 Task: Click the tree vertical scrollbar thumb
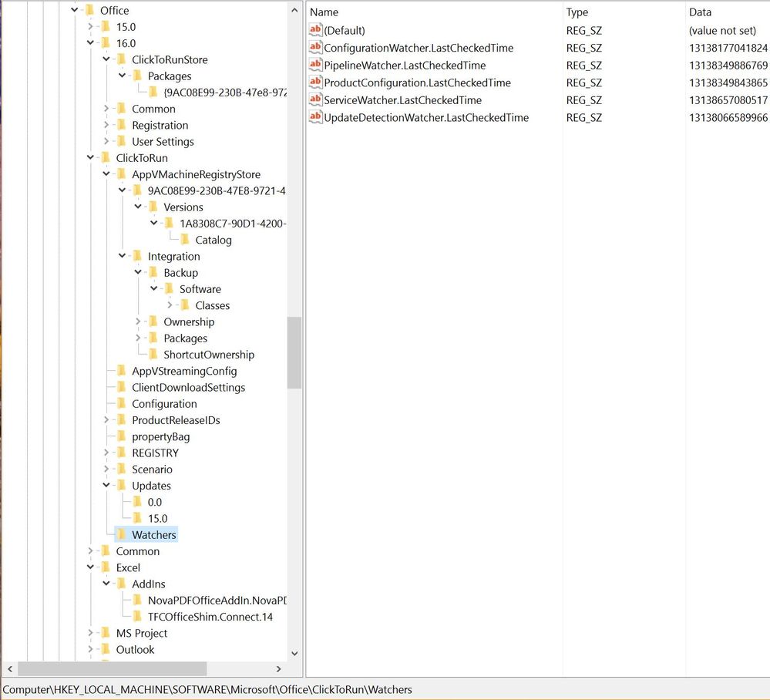(x=294, y=353)
